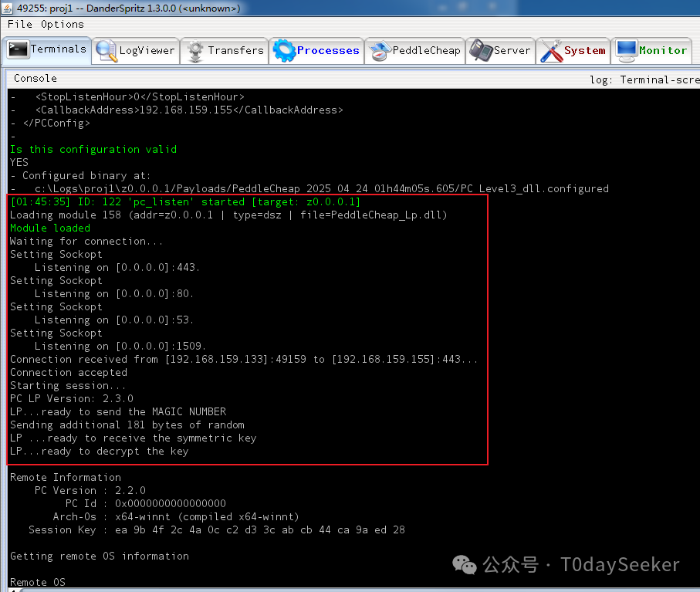Click 'ready to decrypt the key' line

(100, 452)
